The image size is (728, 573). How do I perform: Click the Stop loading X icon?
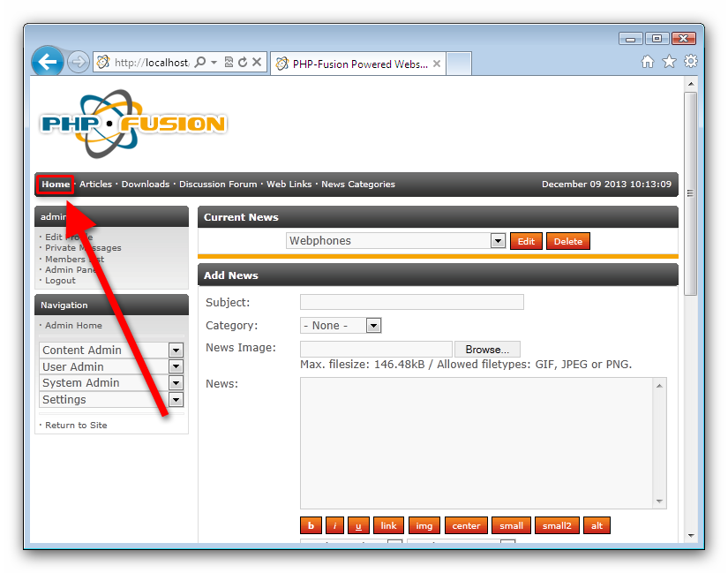(257, 63)
